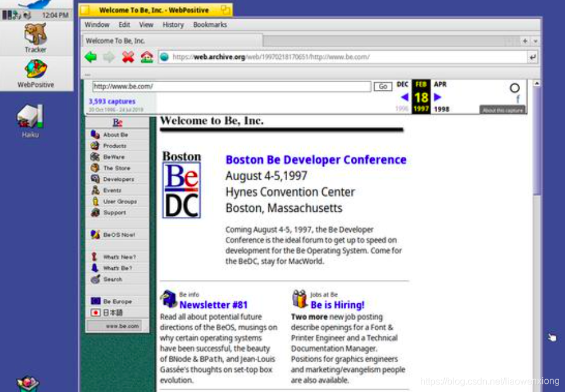565x392 pixels.
Task: Open the Newsletter #81 link
Action: (x=213, y=305)
